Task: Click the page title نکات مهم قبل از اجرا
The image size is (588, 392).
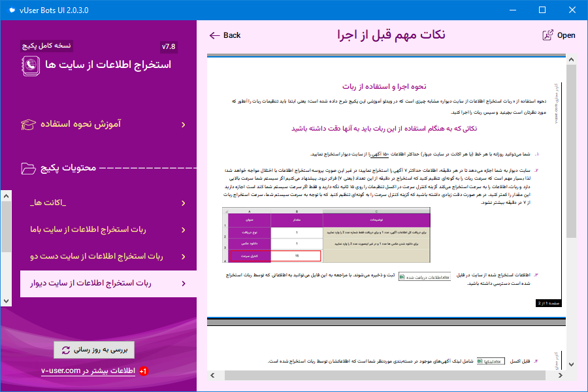Action: (391, 35)
